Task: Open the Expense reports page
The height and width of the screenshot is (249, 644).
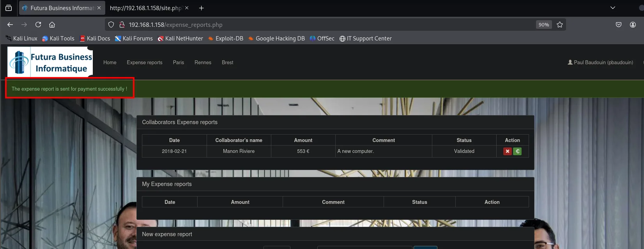Action: click(x=145, y=63)
